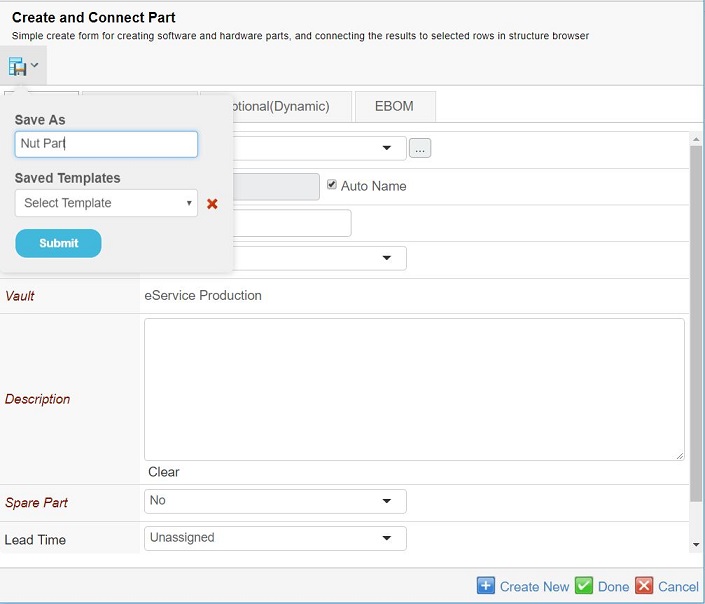Expand the Spare Part dropdown
Screen dimensions: 705x604
point(275,501)
